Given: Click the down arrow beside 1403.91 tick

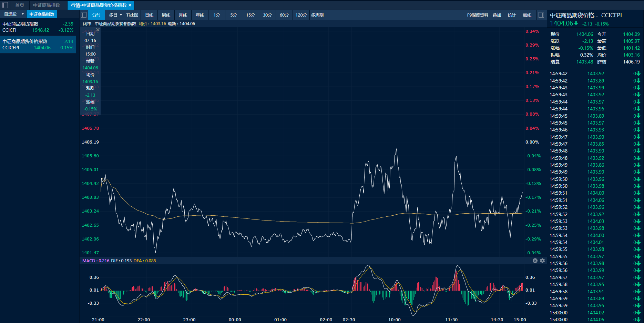Looking at the screenshot, I should tap(638, 292).
